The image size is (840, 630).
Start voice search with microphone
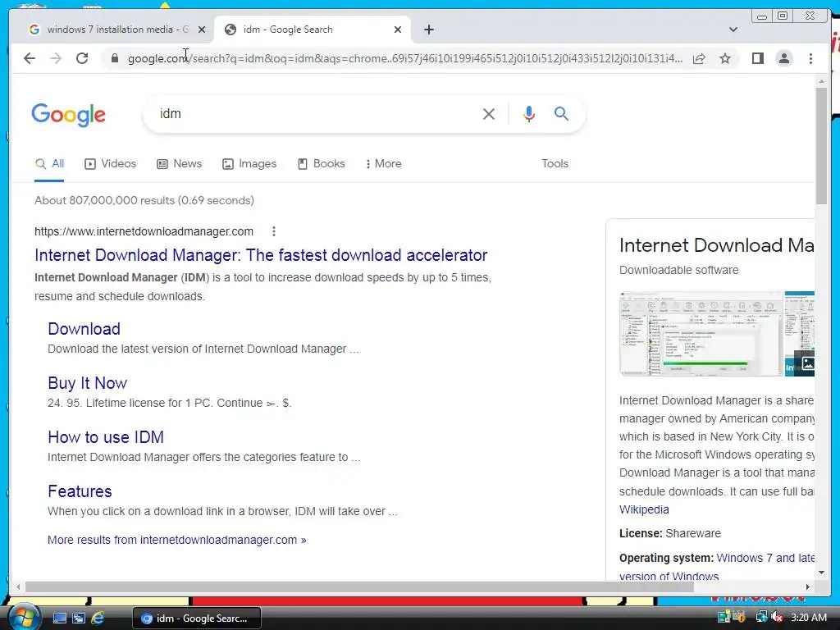[529, 113]
